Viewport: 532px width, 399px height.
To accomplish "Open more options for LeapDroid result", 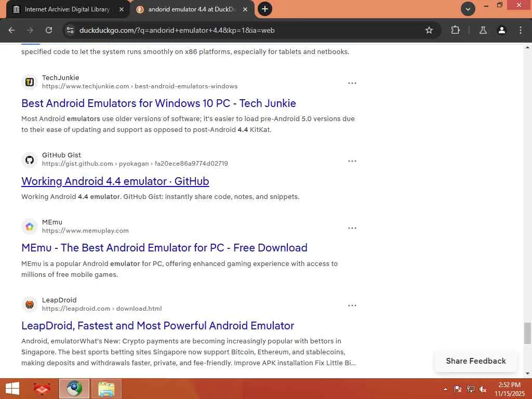I will [x=352, y=305].
